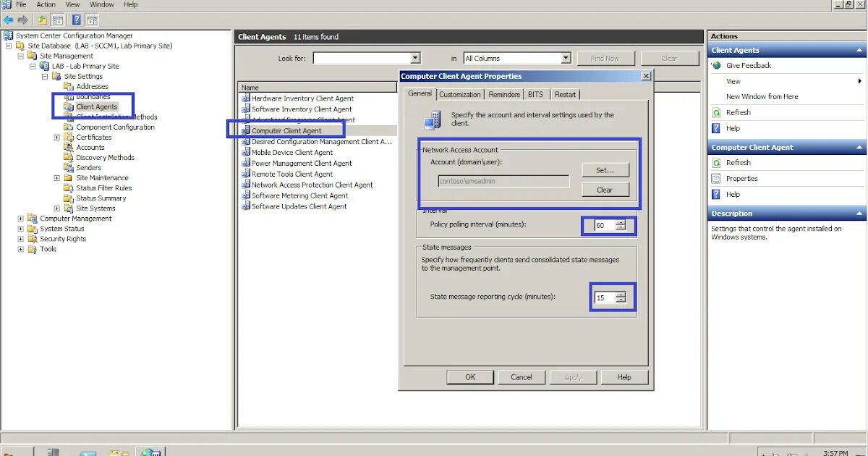
Task: Switch to the BITS tab
Action: pyautogui.click(x=535, y=94)
